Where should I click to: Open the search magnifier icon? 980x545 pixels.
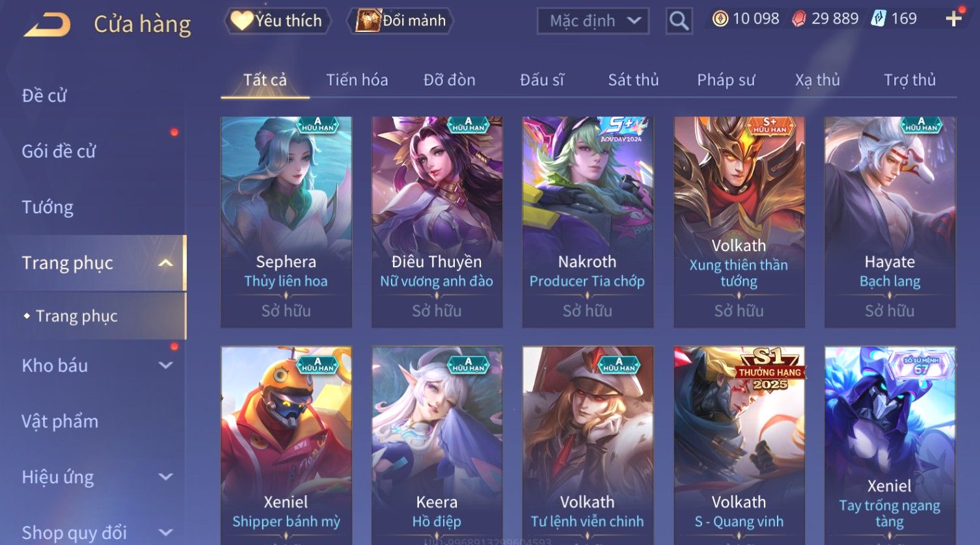(x=679, y=21)
